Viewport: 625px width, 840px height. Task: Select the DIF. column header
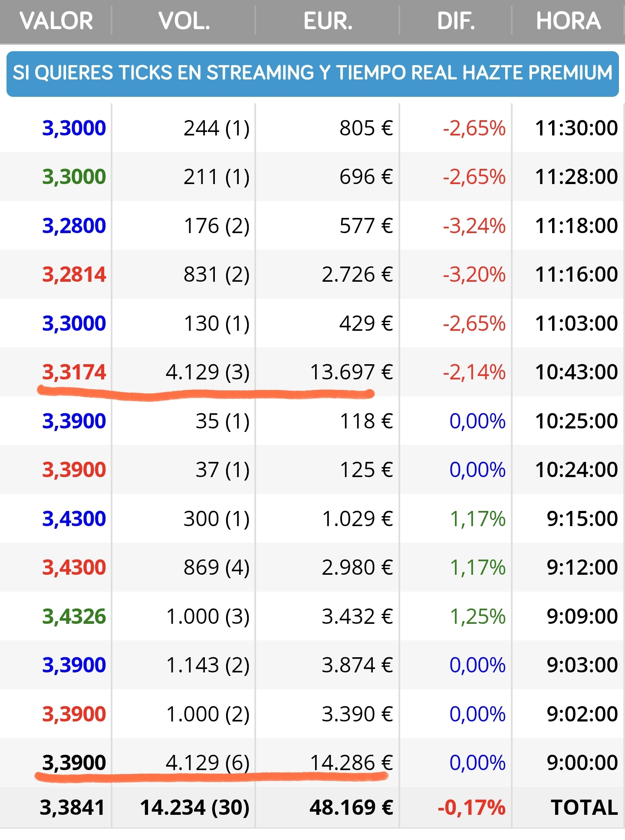coord(456,21)
